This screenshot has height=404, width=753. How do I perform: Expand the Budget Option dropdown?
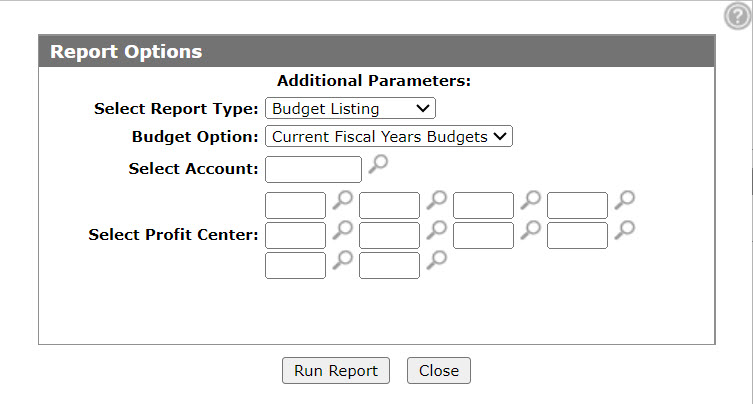[x=389, y=136]
